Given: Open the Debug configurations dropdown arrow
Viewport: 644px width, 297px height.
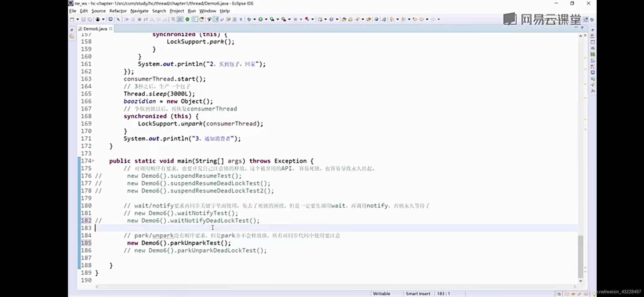Looking at the screenshot, I should [x=255, y=19].
